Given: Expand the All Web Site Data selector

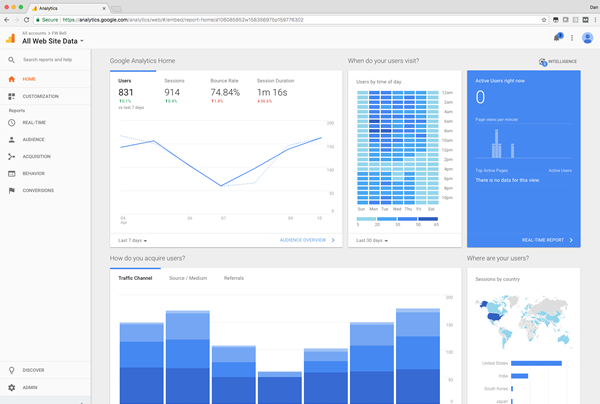Looking at the screenshot, I should 53,41.
